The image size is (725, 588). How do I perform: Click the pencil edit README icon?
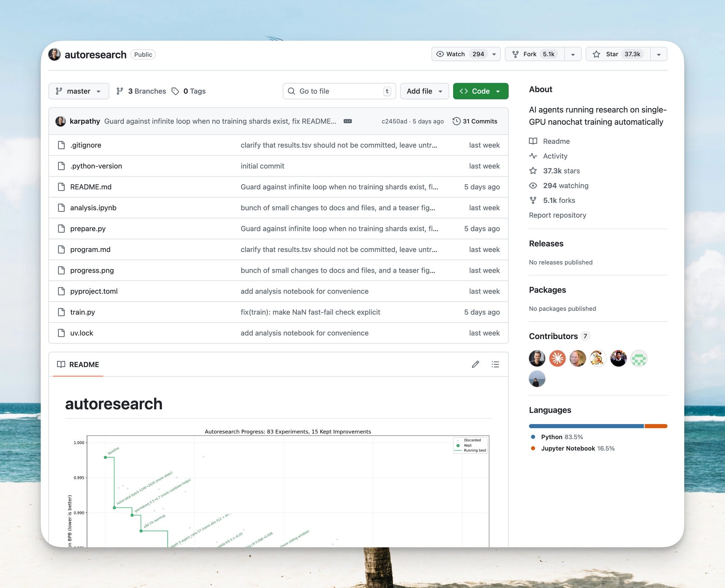[x=475, y=364]
